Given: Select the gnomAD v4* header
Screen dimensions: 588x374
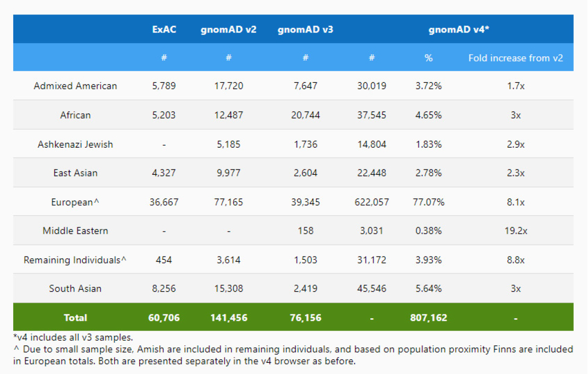Looking at the screenshot, I should coord(459,29).
